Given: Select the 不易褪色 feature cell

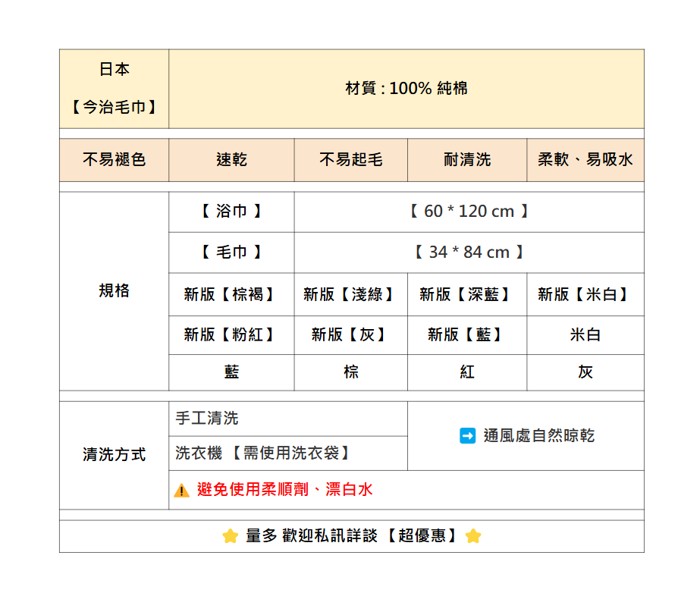Looking at the screenshot, I should click(x=115, y=160).
